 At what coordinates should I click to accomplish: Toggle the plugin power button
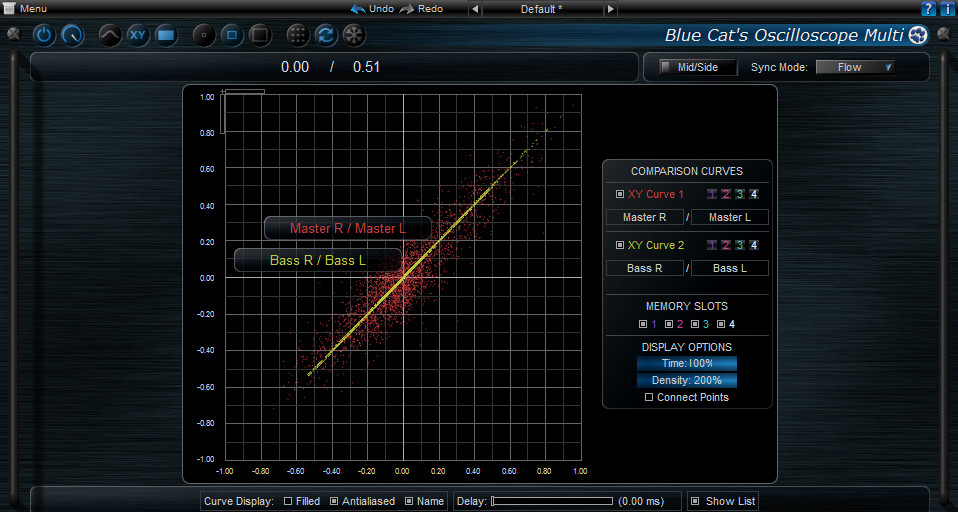click(x=43, y=35)
